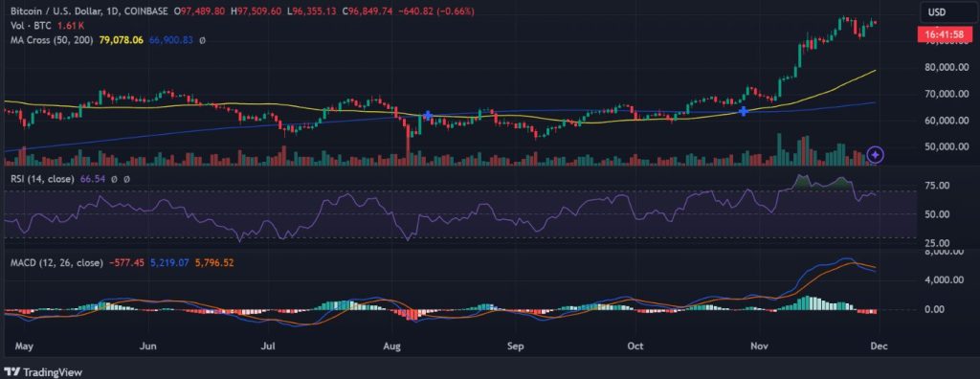Click the Nov label on the time axis
The image size is (980, 379).
(759, 346)
